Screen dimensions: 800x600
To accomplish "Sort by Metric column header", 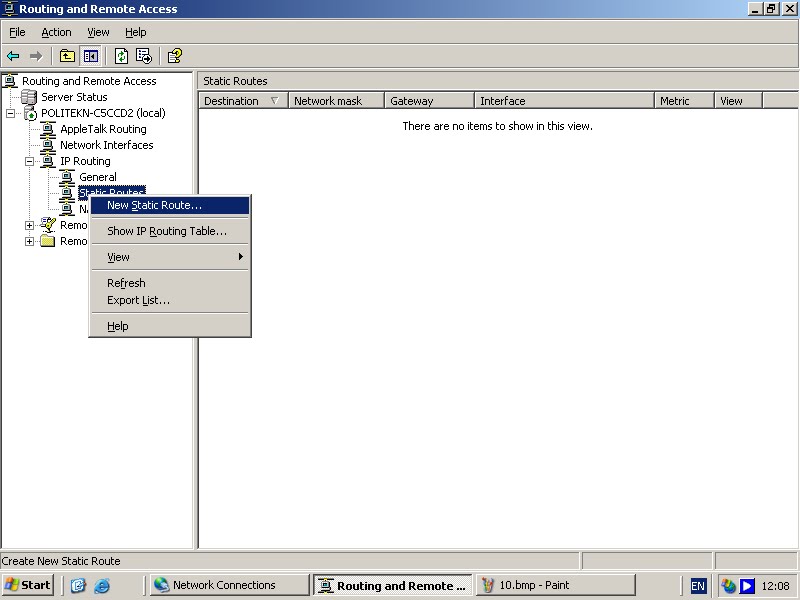I will (684, 101).
